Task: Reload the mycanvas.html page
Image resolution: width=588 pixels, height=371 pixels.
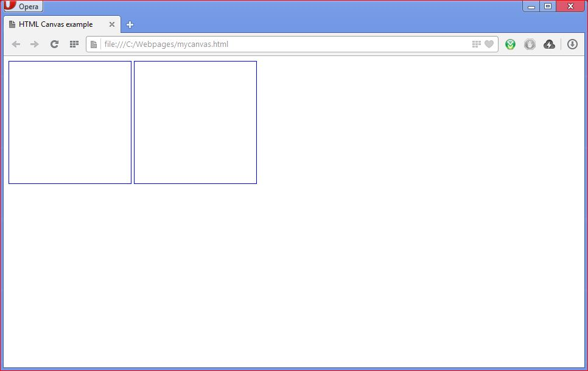Action: click(54, 44)
